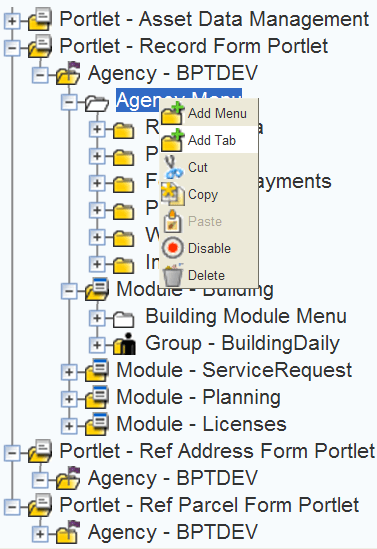
Task: Click the red Disable circle icon
Action: (x=173, y=248)
